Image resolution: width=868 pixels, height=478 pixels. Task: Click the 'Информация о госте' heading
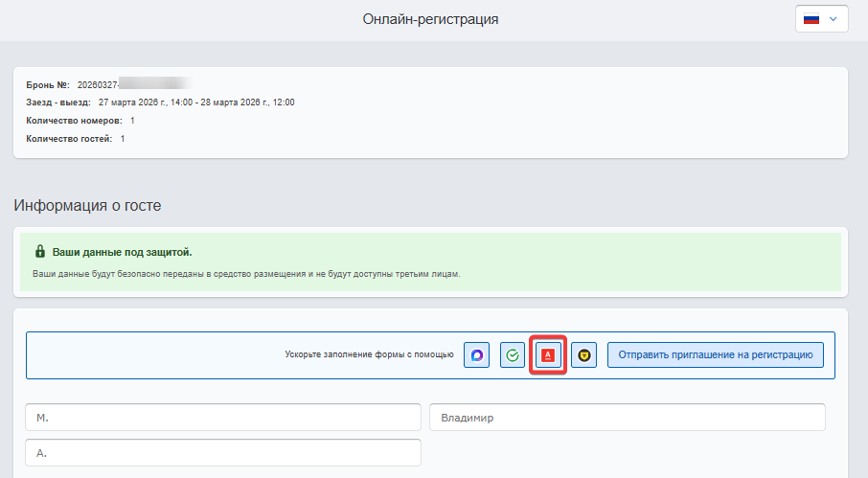[x=87, y=205]
